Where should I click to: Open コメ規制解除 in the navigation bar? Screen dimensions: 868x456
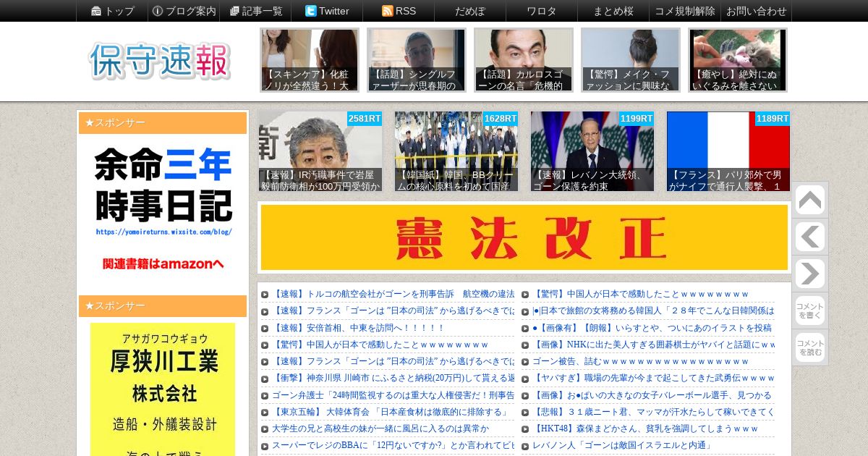(x=685, y=11)
